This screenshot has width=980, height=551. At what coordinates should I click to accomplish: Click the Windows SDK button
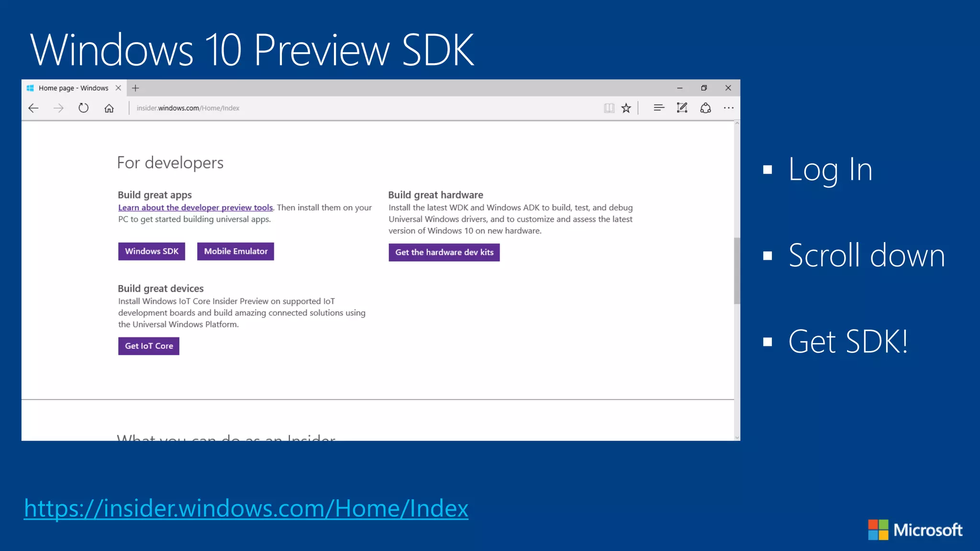point(152,252)
